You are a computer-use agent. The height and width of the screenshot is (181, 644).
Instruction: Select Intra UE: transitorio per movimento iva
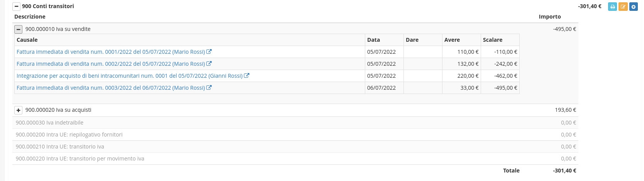pyautogui.click(x=80, y=159)
